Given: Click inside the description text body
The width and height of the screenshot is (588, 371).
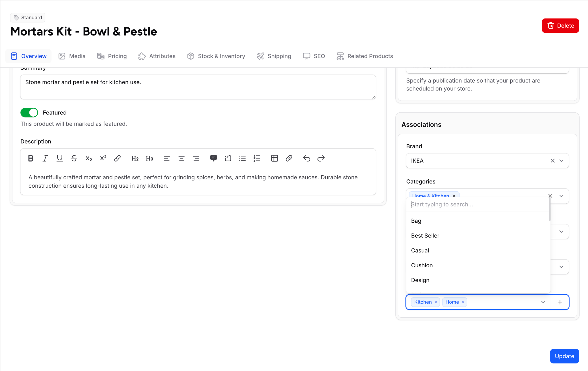Looking at the screenshot, I should point(198,182).
